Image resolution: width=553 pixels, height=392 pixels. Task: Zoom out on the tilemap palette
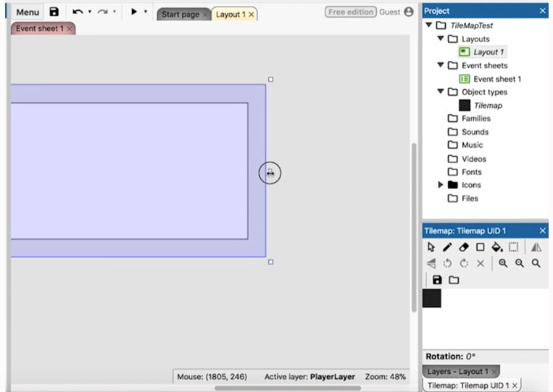[x=520, y=263]
